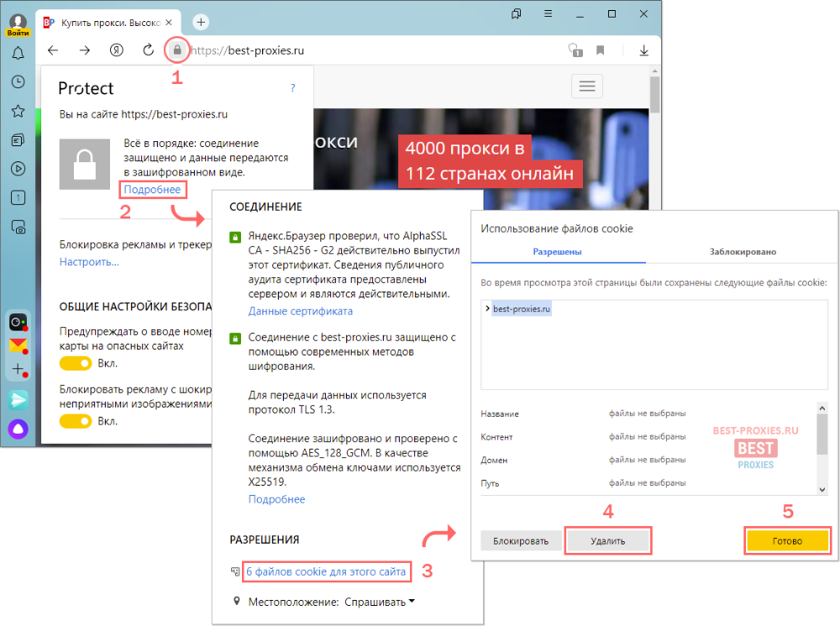Add a sidebar app with plus icon
The width and height of the screenshot is (840, 626).
coord(18,369)
